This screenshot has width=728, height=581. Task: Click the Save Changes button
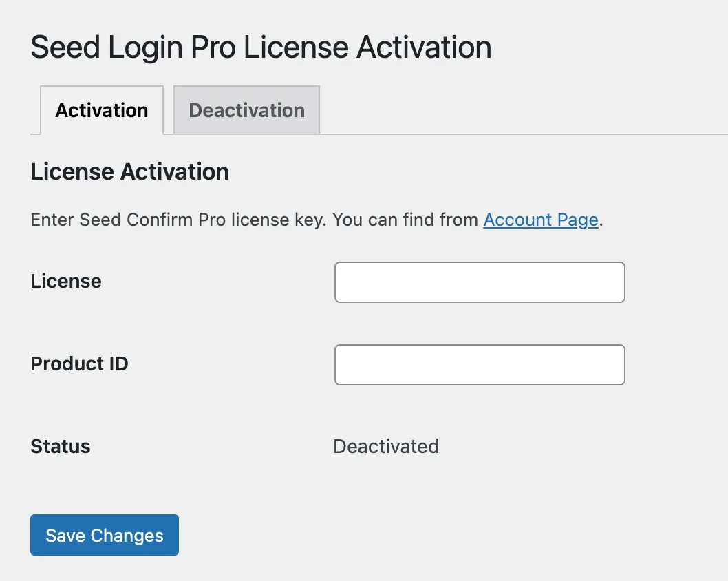105,535
